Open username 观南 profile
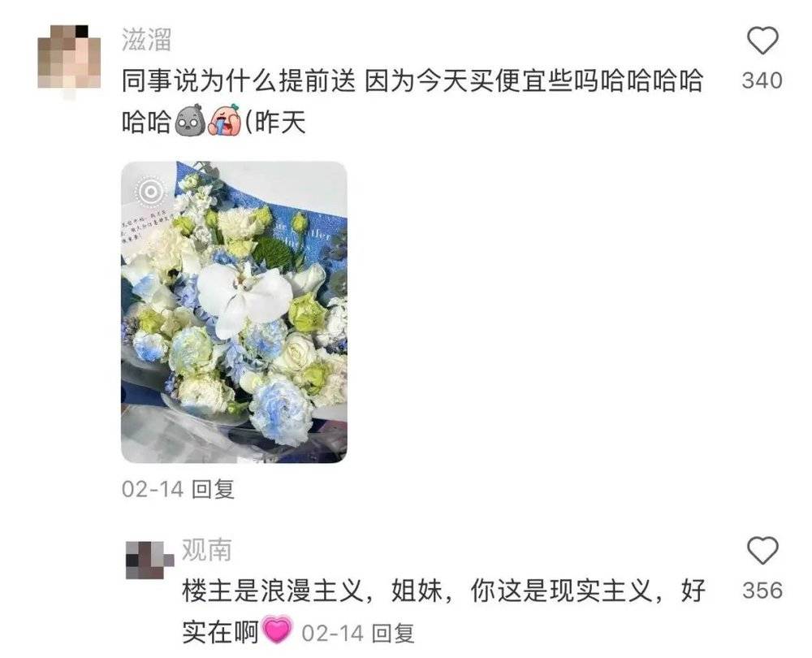 coord(206,549)
